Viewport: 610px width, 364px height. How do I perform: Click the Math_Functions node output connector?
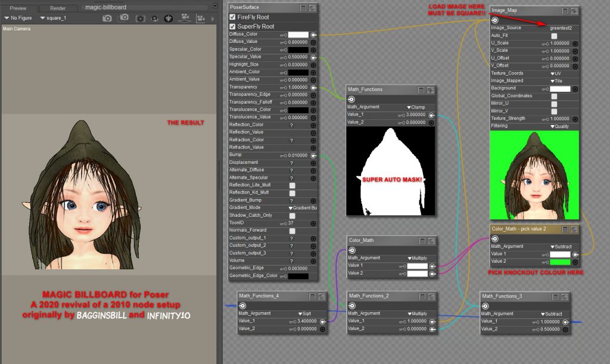point(351,99)
